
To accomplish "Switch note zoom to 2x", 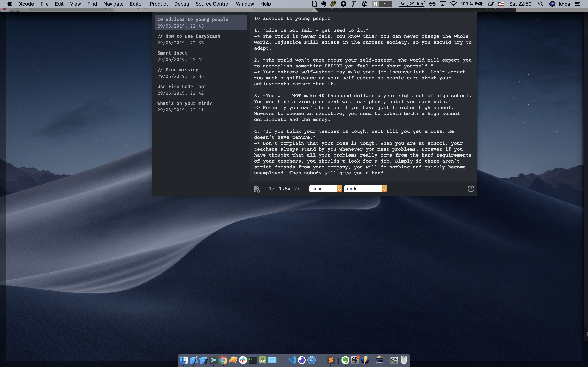I will pos(297,189).
